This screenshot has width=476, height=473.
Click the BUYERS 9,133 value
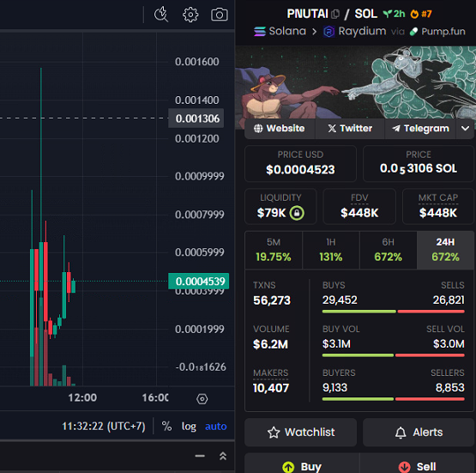tap(334, 388)
